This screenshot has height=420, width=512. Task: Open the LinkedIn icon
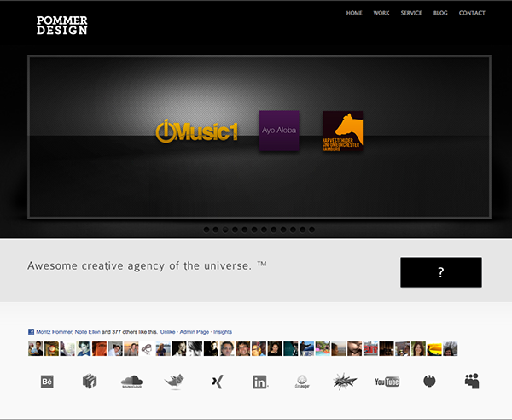pos(260,382)
